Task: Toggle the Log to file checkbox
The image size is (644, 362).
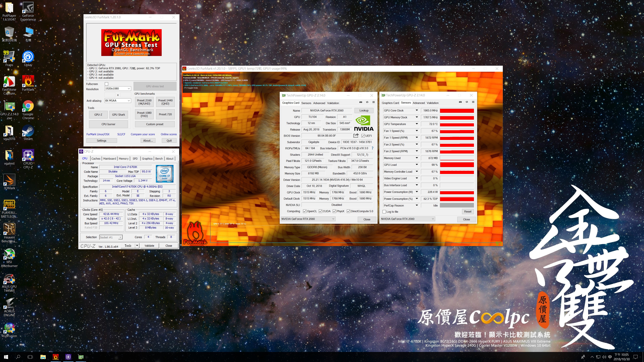Action: (385, 212)
